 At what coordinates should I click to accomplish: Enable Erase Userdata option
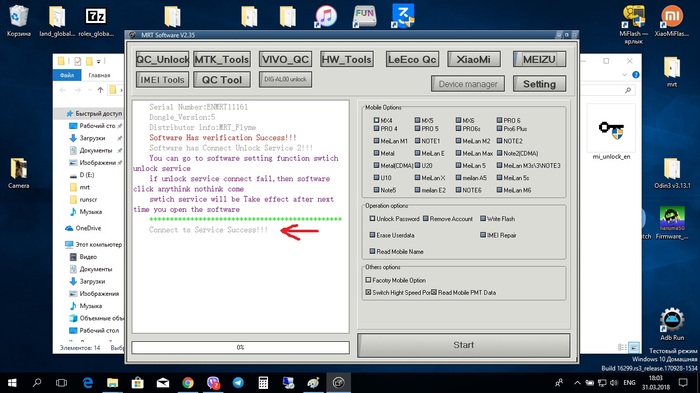[372, 235]
